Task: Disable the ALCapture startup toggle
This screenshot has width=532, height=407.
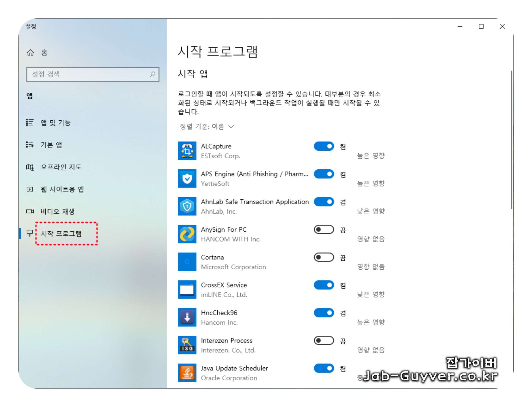Action: [x=324, y=146]
